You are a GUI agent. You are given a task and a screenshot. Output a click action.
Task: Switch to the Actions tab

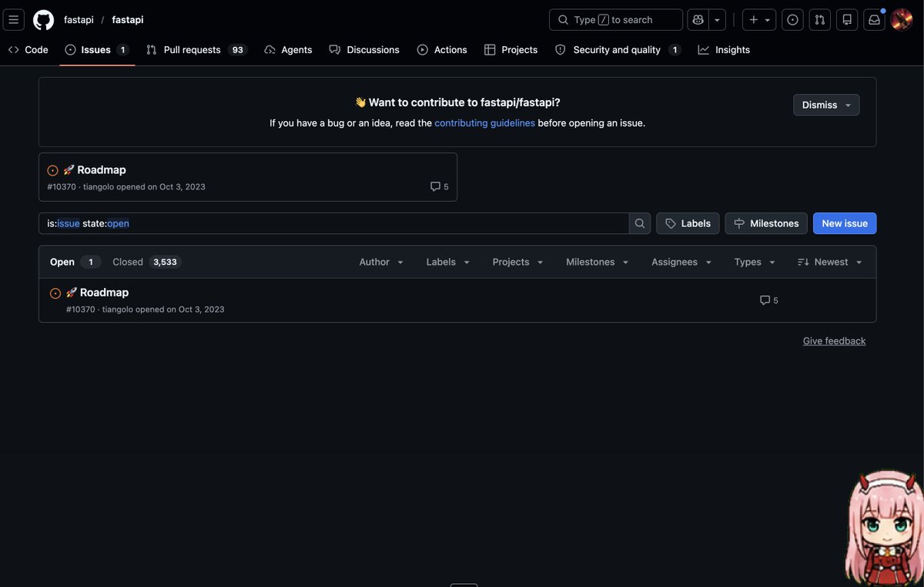point(442,50)
